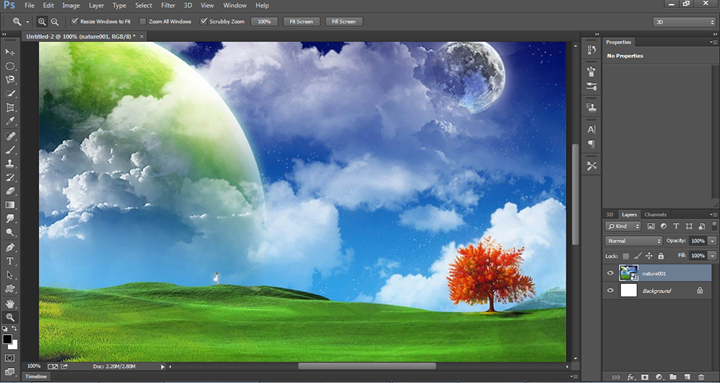720x383 pixels.
Task: Select the Path Selection tool
Action: pos(10,275)
